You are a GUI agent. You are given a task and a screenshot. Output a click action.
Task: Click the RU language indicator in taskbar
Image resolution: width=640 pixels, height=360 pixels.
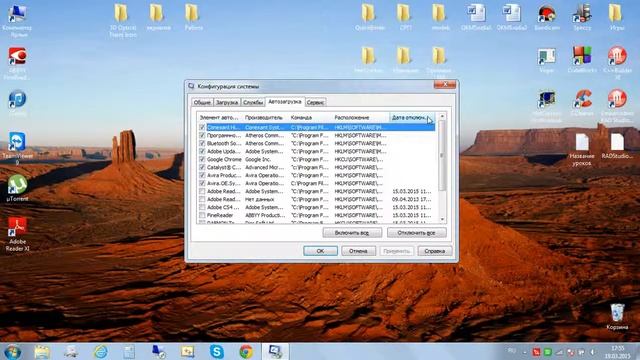[512, 351]
